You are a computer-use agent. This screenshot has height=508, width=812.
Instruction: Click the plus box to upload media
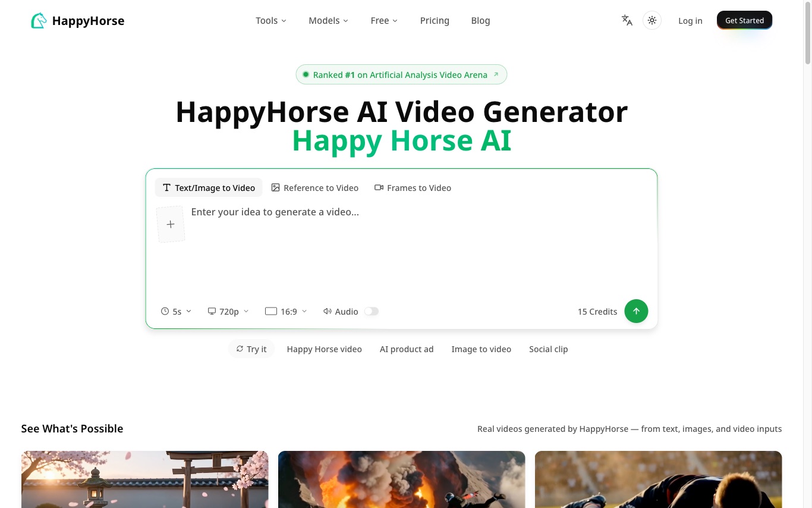click(x=171, y=224)
